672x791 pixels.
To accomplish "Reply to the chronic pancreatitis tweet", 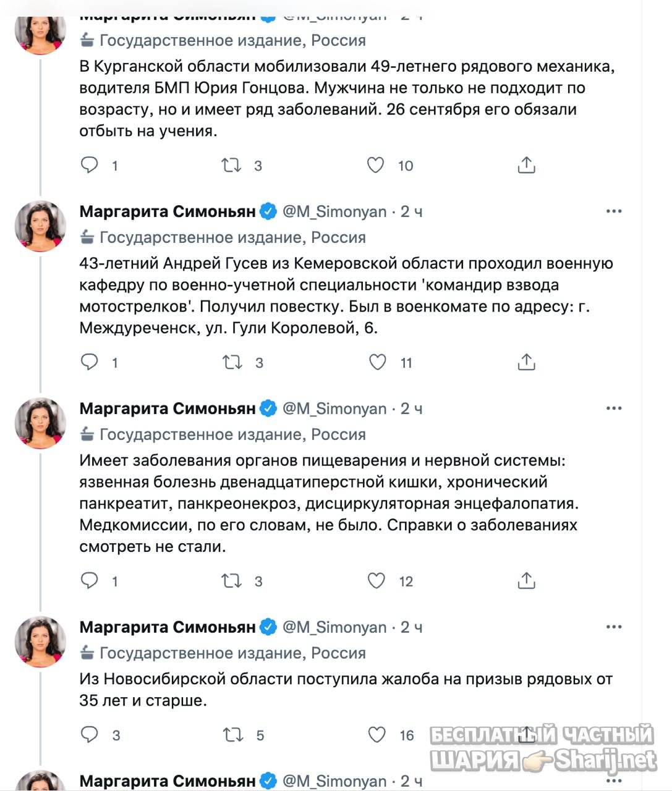I will (x=90, y=581).
